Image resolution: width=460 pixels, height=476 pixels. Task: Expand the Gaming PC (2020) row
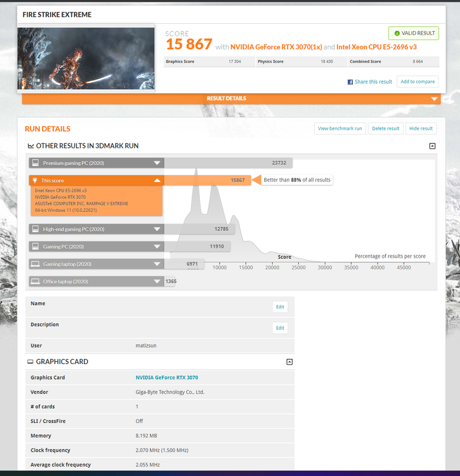(x=157, y=246)
